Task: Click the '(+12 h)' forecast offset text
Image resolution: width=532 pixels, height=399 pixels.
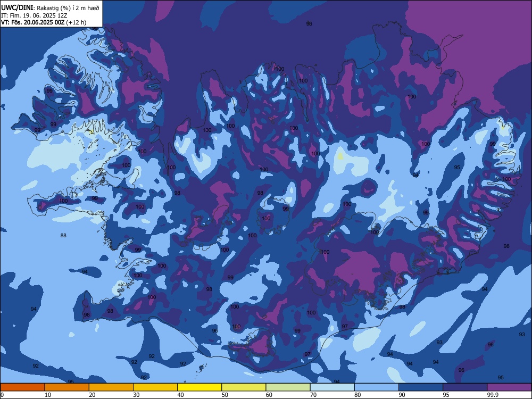Action: click(76, 22)
